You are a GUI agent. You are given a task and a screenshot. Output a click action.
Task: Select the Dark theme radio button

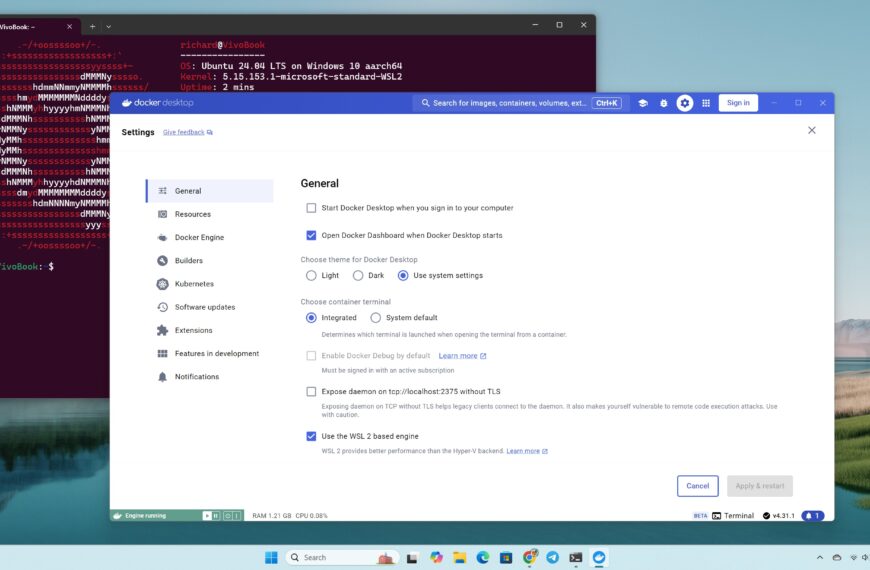click(x=358, y=275)
